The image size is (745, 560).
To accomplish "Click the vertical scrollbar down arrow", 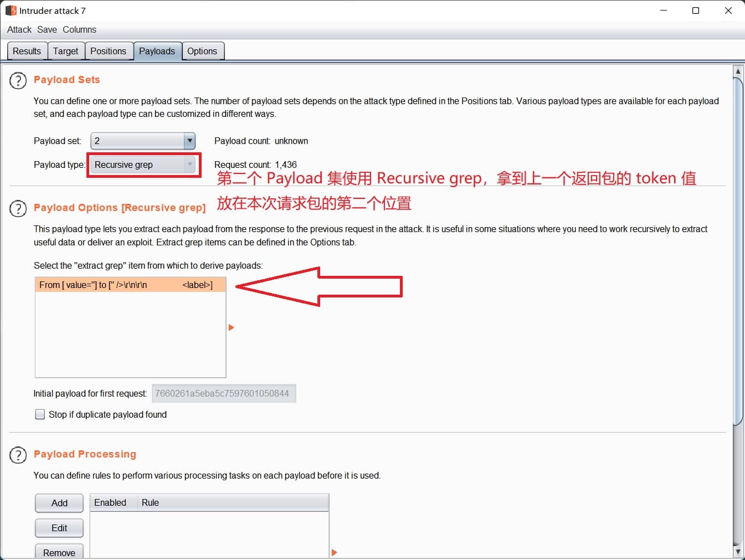I will [x=738, y=552].
